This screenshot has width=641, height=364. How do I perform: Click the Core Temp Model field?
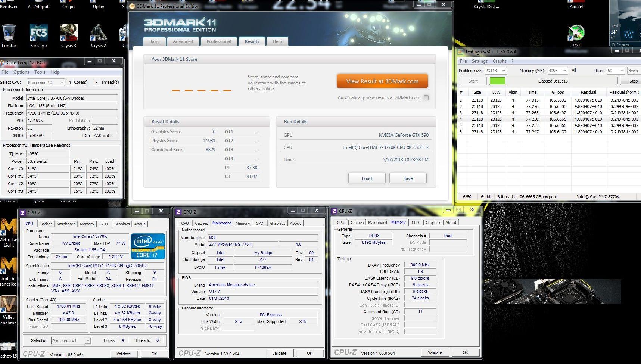click(x=72, y=98)
